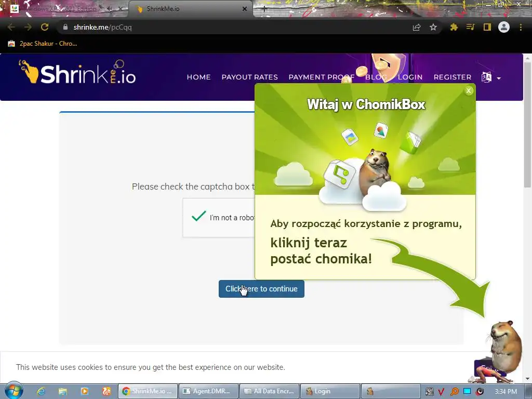The width and height of the screenshot is (532, 399).
Task: Click the orange magnifier tray icon
Action: (454, 392)
